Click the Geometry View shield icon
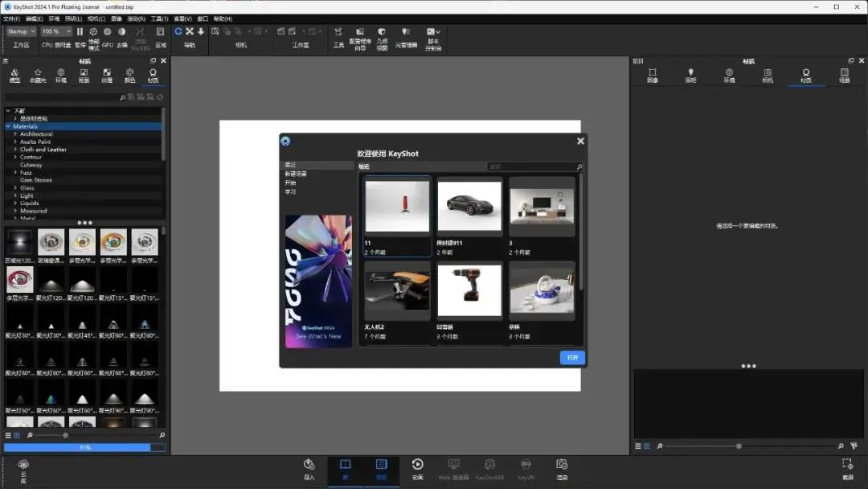868x489 pixels. pyautogui.click(x=382, y=32)
